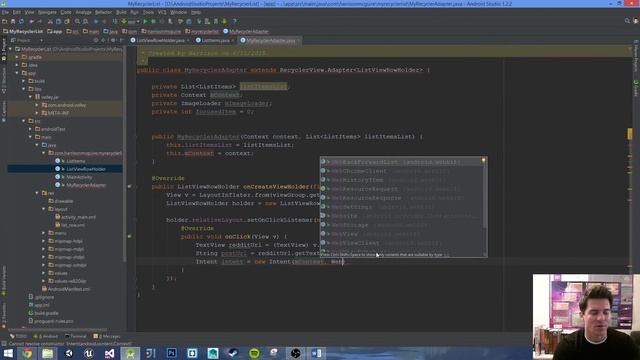Click the tool window toggle at status bar left
This screenshot has height=360, width=640.
point(4,344)
